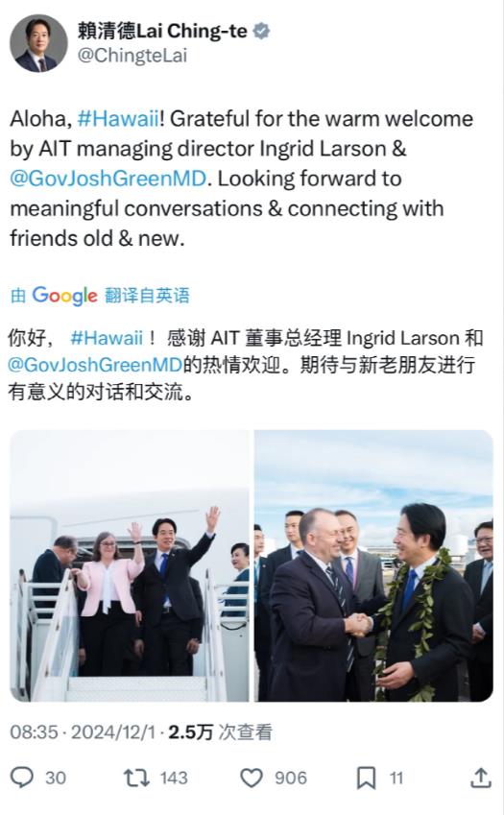Viewport: 504px width, 815px height.
Task: Click the blue verified badge
Action: (261, 31)
